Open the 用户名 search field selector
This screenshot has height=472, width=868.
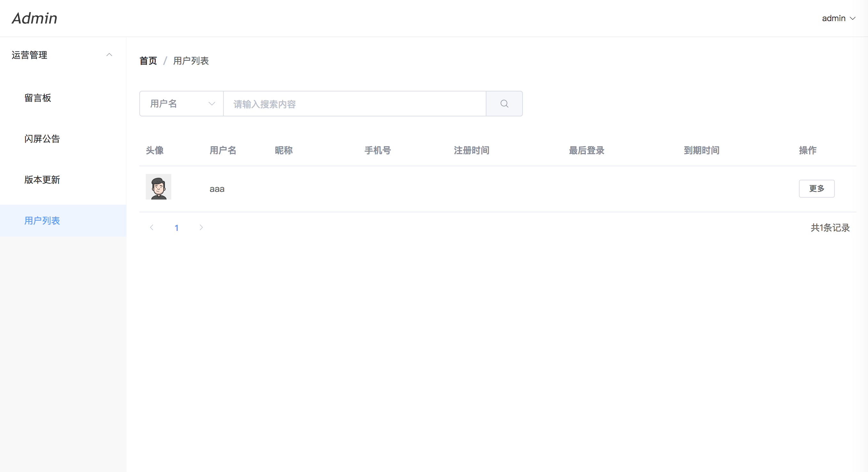(x=182, y=104)
